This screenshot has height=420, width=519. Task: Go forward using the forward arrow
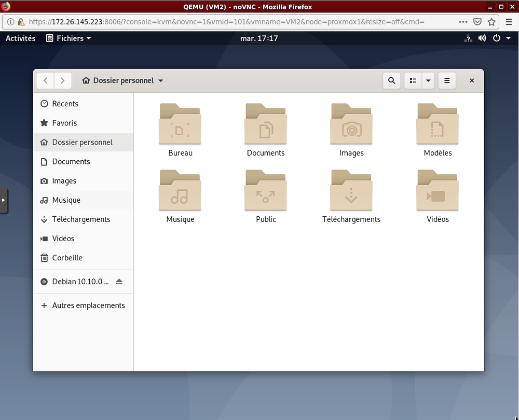click(x=63, y=80)
